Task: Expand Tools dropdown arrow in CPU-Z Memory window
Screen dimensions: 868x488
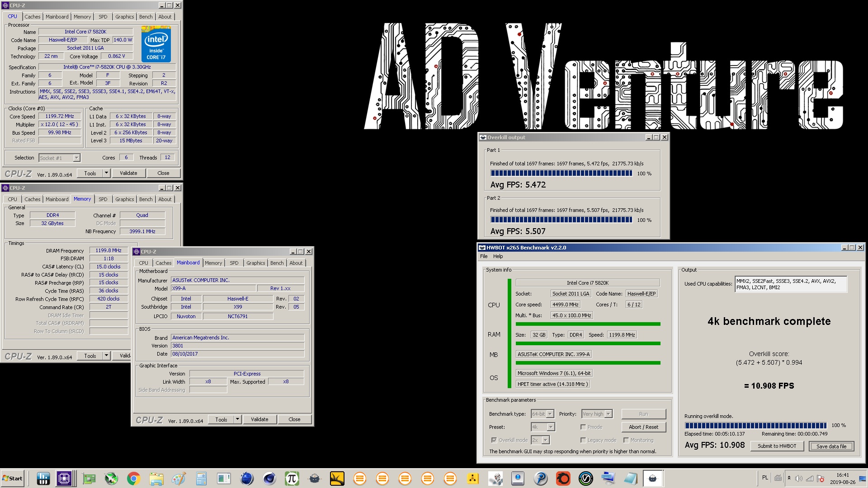Action: click(x=106, y=356)
